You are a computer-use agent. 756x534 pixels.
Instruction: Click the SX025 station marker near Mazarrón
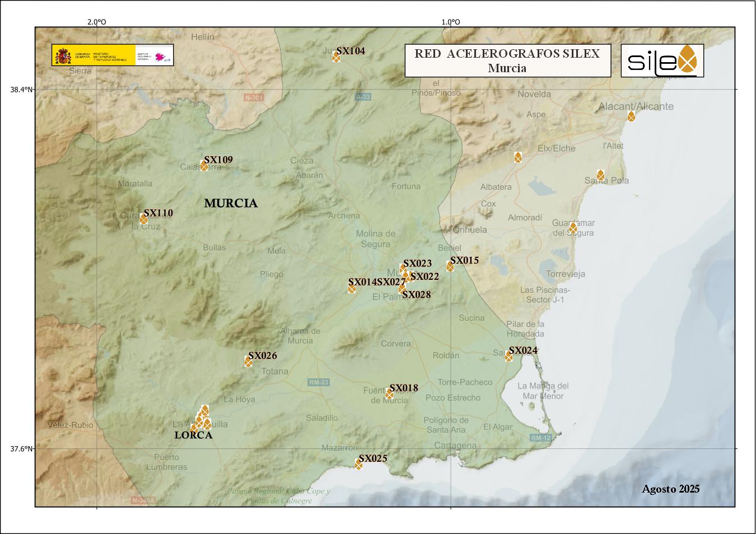(358, 464)
